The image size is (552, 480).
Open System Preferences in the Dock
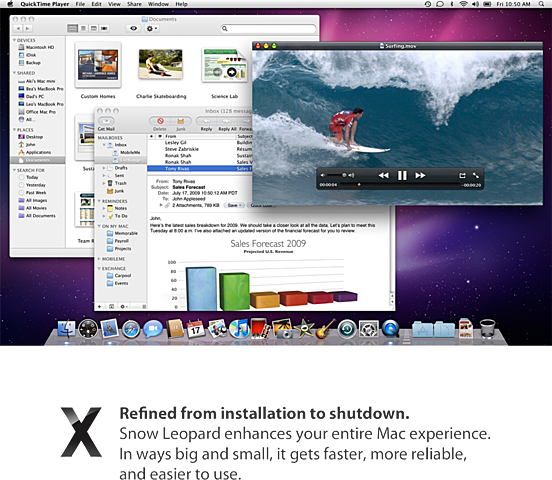coord(369,329)
